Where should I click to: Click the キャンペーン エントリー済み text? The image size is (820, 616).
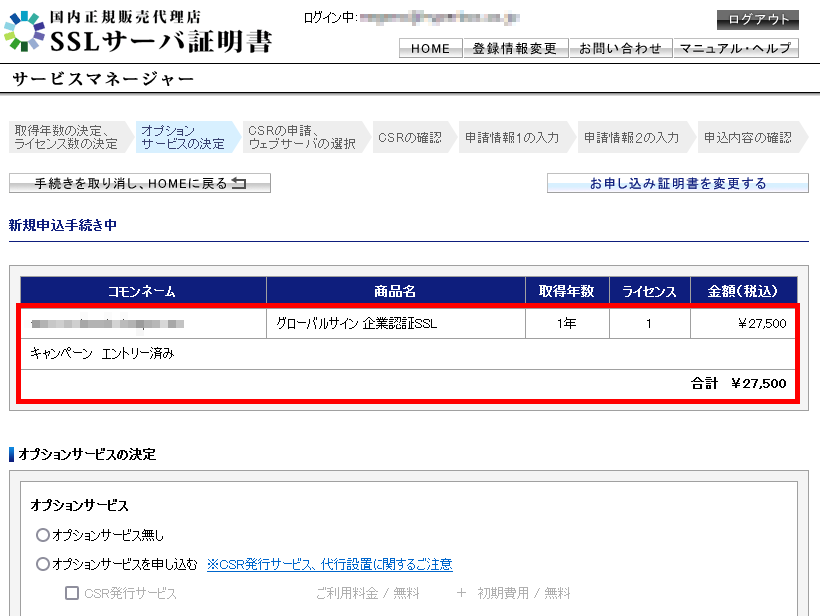click(x=102, y=354)
